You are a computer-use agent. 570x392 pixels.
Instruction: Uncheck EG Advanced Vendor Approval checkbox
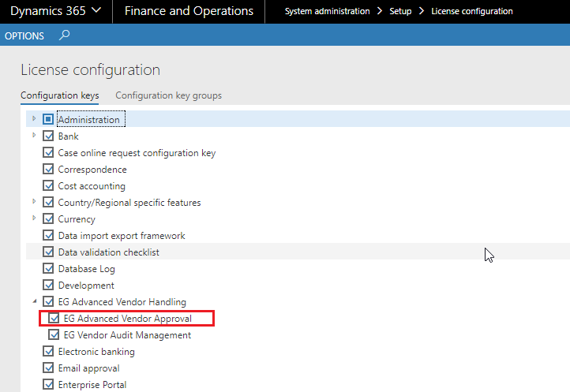tap(54, 318)
